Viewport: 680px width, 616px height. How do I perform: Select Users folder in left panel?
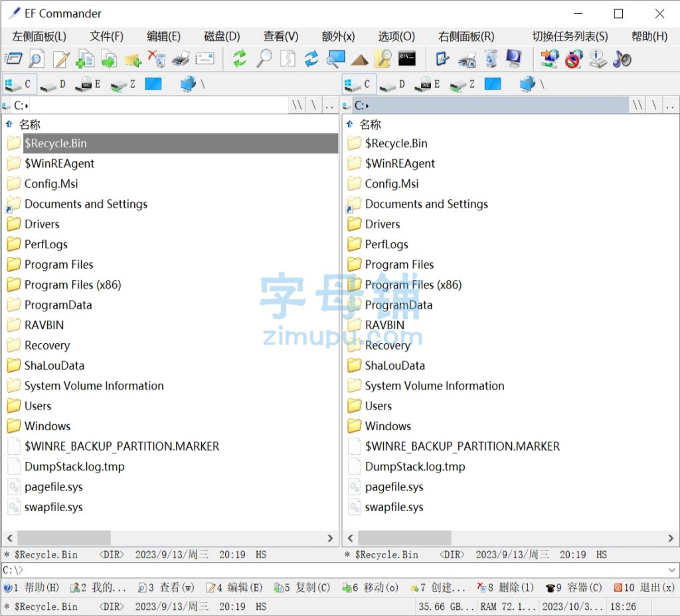(38, 406)
